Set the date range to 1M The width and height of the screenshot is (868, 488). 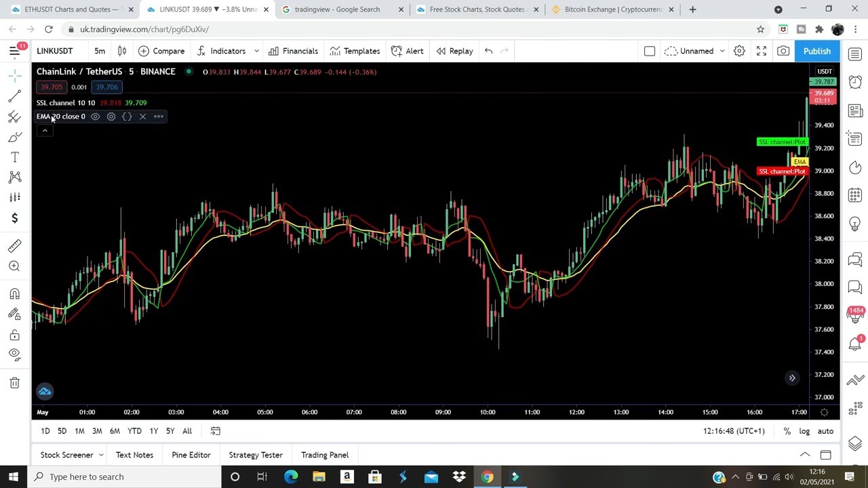(x=79, y=431)
